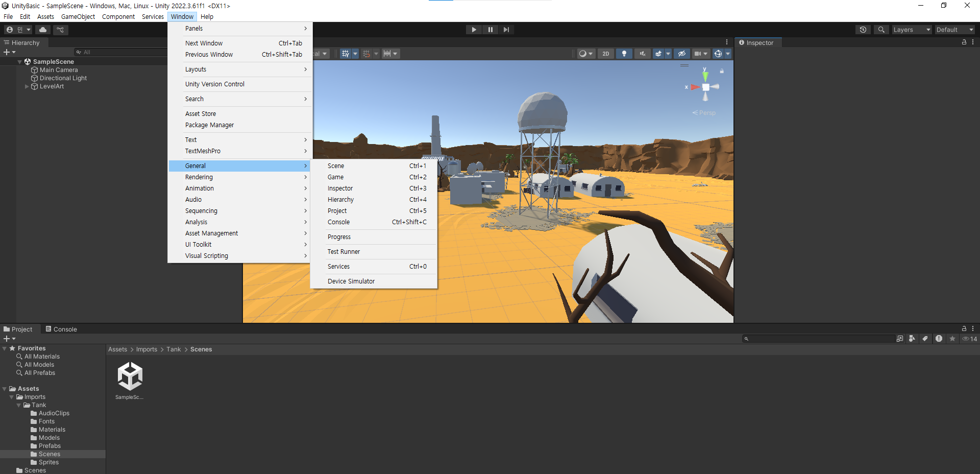The image size is (980, 474).
Task: Open the Undo History icon
Action: tap(863, 30)
